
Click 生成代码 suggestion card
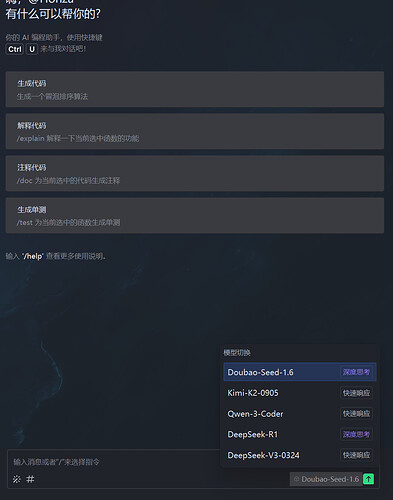[195, 89]
